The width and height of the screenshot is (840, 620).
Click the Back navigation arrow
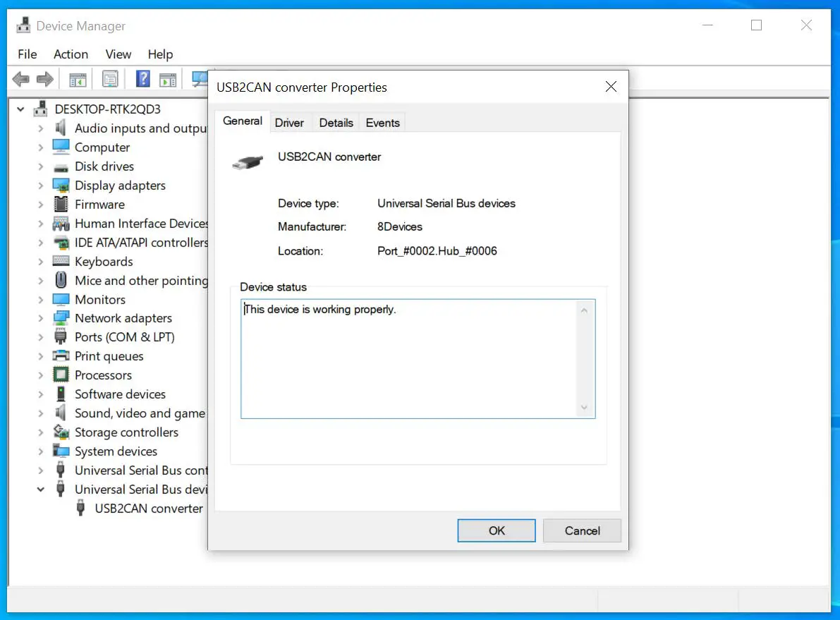20,78
